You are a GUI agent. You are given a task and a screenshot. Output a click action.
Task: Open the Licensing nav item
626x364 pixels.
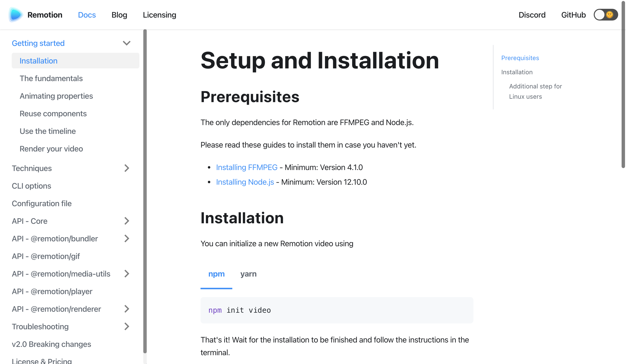tap(159, 15)
